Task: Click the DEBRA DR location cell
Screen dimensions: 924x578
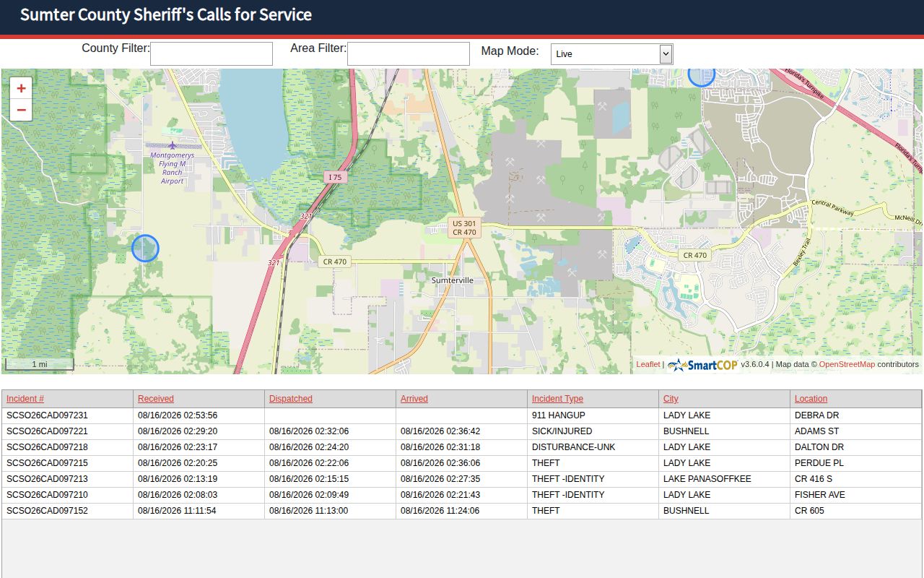Action: coord(856,415)
